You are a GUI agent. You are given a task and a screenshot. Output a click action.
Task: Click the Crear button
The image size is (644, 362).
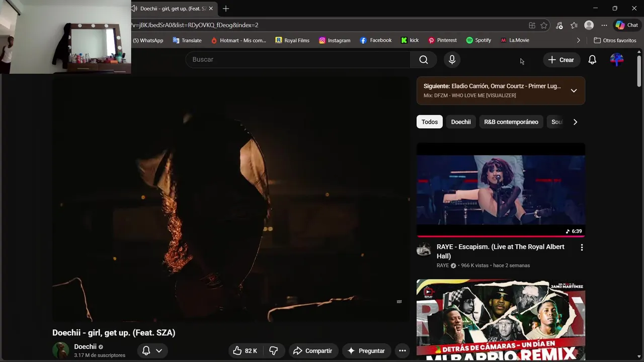(x=561, y=60)
